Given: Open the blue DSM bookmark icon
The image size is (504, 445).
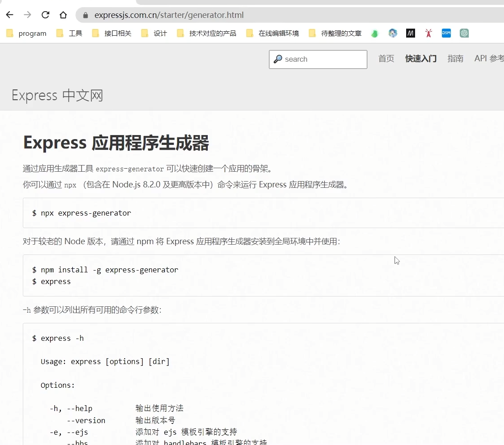Looking at the screenshot, I should (446, 33).
